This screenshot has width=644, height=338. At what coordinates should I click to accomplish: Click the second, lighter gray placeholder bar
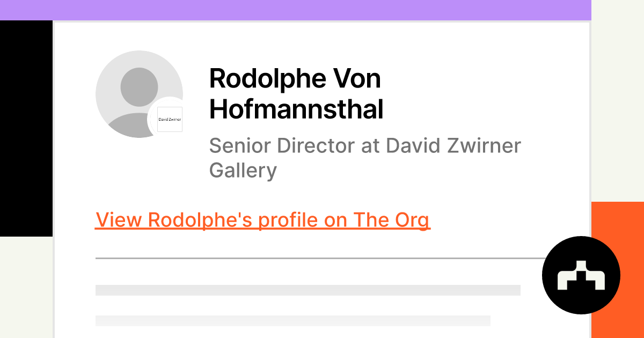(292, 321)
